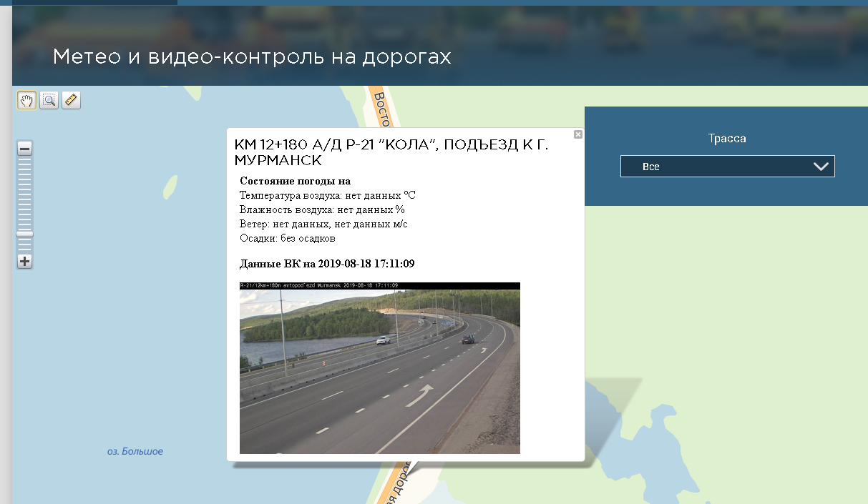
Task: Click the text Ветер: нет данных
Action: coord(324,224)
